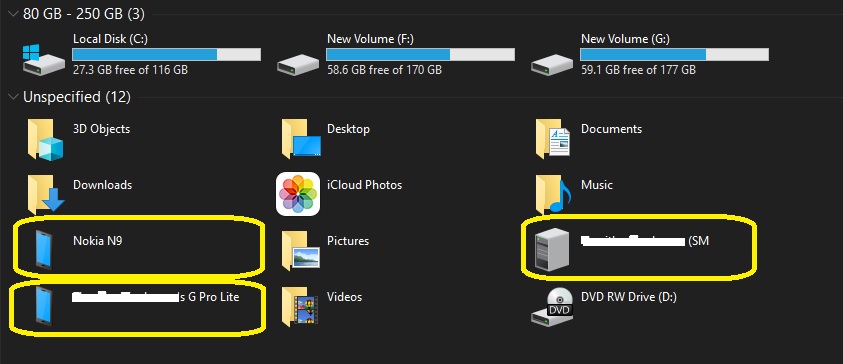The width and height of the screenshot is (843, 364).
Task: Click the Local Disk (C:) usage bar
Action: [167, 54]
